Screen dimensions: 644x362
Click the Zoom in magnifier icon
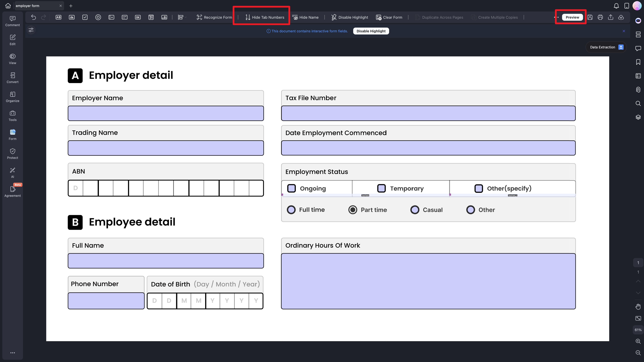click(638, 341)
